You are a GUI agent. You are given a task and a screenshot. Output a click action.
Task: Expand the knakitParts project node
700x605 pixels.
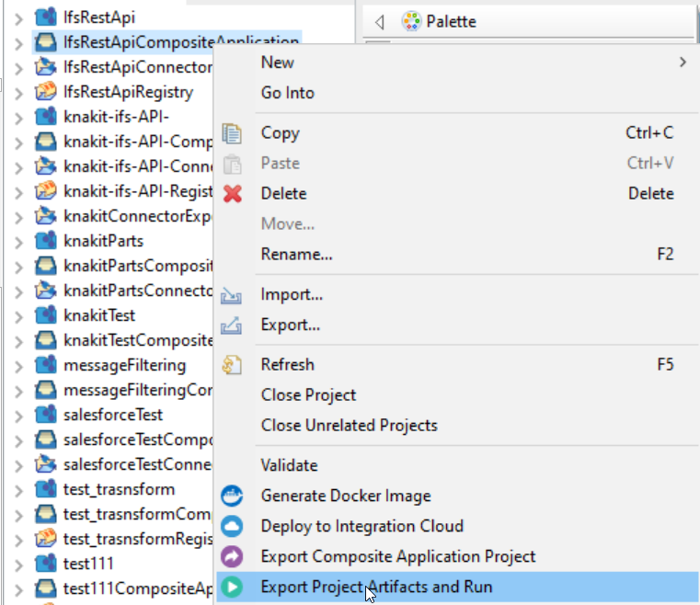(18, 241)
